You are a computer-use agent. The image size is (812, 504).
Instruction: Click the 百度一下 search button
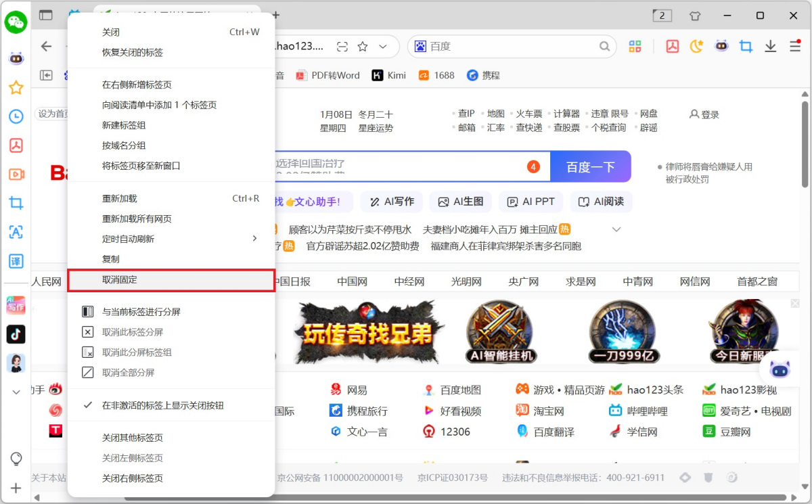point(590,166)
